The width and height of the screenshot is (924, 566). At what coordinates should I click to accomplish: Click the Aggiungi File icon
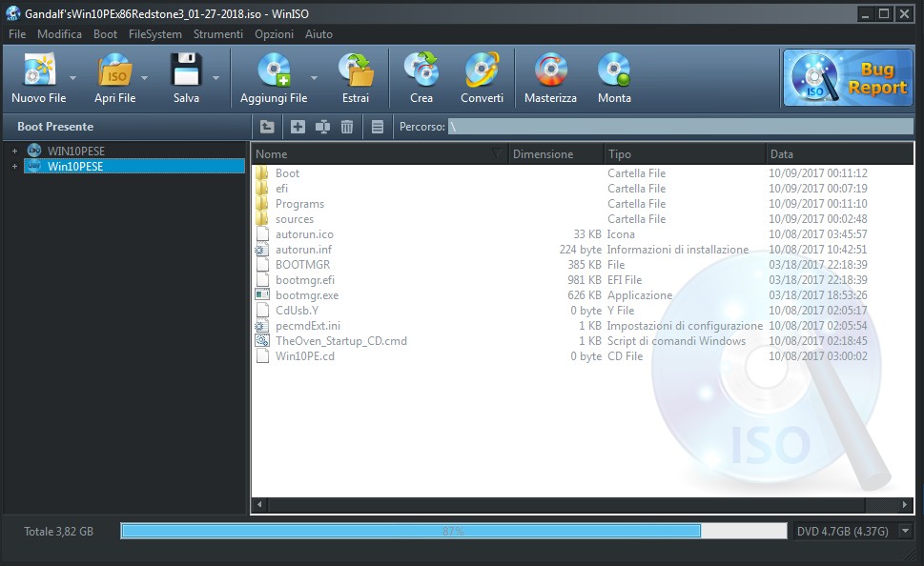tap(274, 71)
